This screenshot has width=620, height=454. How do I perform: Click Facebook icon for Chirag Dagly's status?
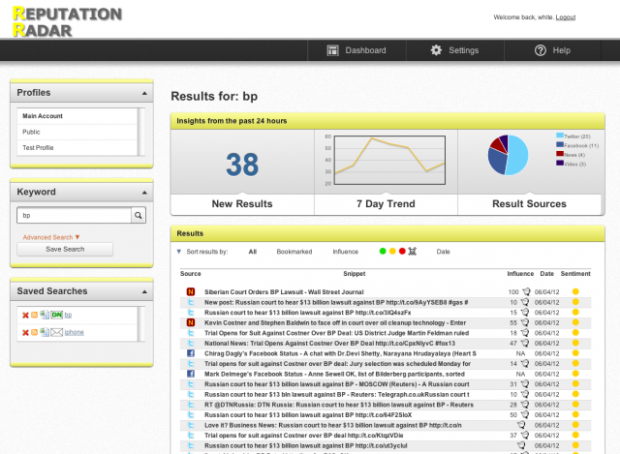[191, 354]
